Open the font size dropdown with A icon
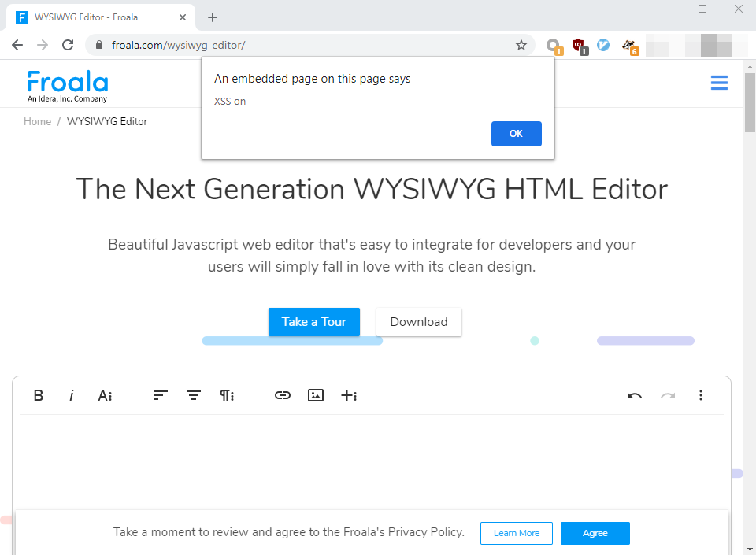Screen dimensions: 756x555 tap(105, 395)
